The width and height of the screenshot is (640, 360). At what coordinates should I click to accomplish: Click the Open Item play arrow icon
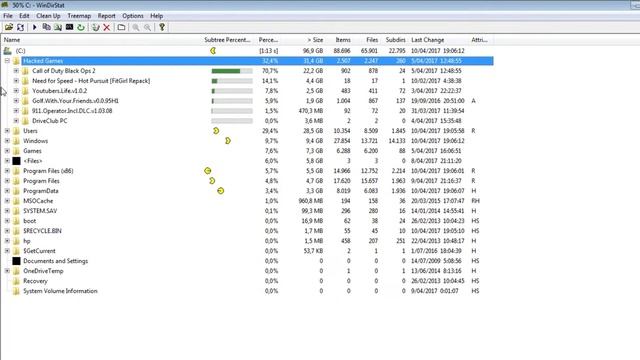[x=34, y=27]
